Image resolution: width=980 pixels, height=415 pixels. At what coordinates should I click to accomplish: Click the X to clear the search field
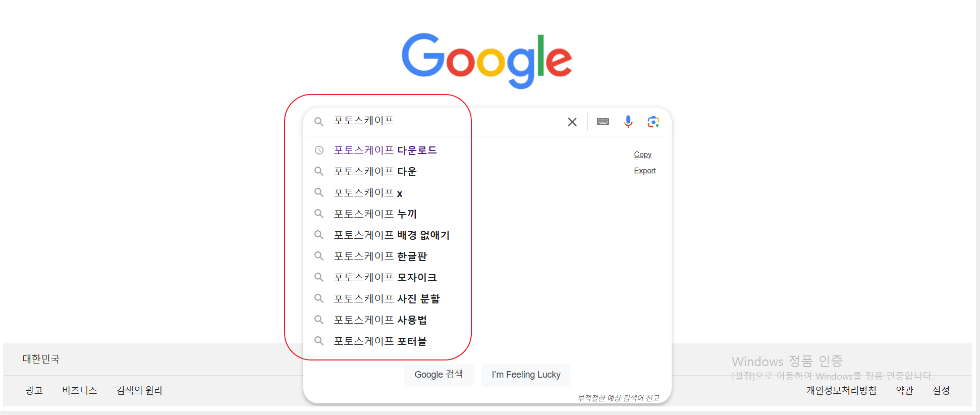[x=572, y=122]
